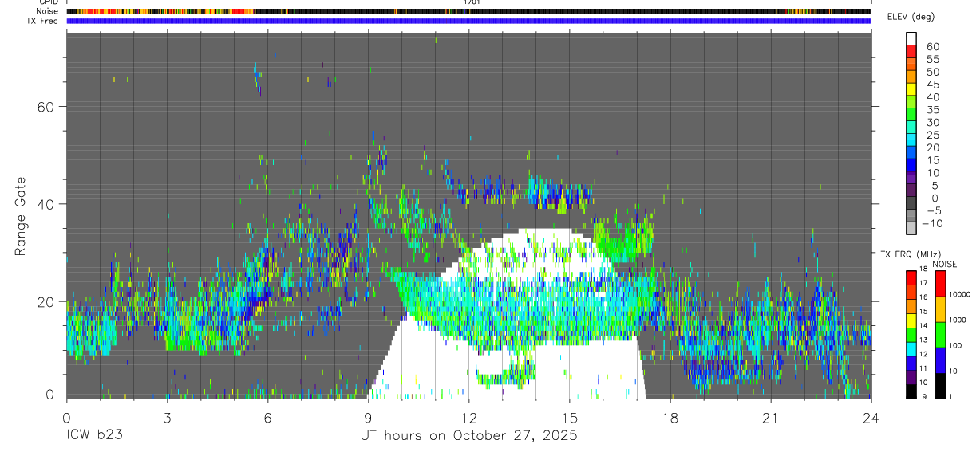Image resolution: width=980 pixels, height=452 pixels.
Task: Click the red segment of ELEV colorbar
Action: 911,51
